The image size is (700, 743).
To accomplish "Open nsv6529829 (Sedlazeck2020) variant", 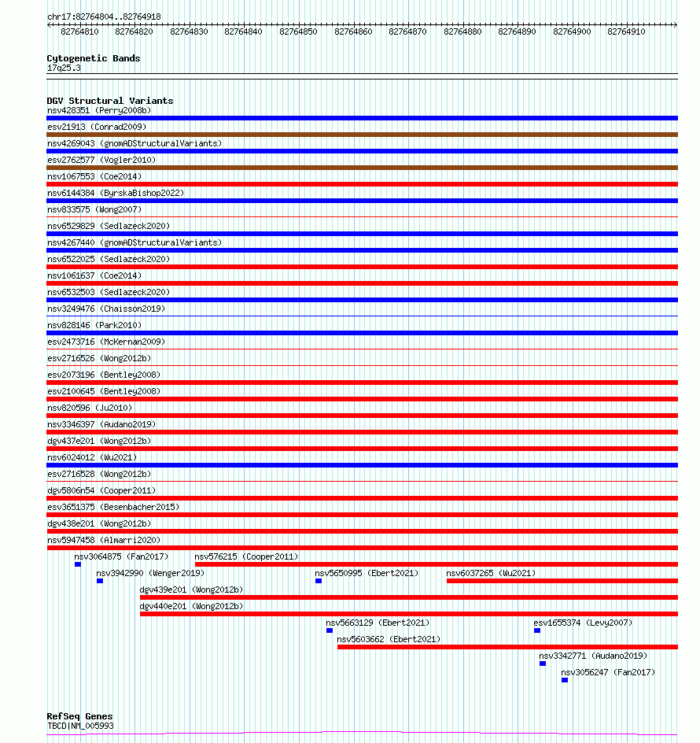I will [109, 226].
